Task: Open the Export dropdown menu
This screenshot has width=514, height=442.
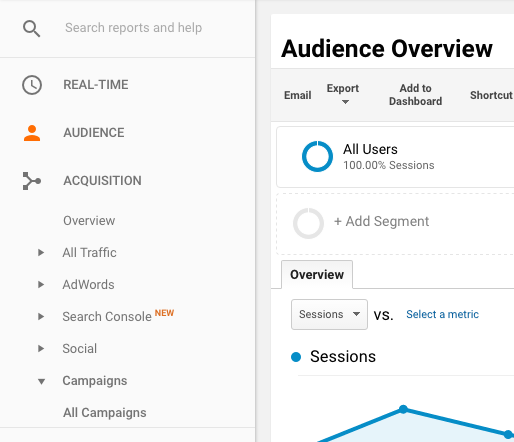Action: click(x=343, y=94)
